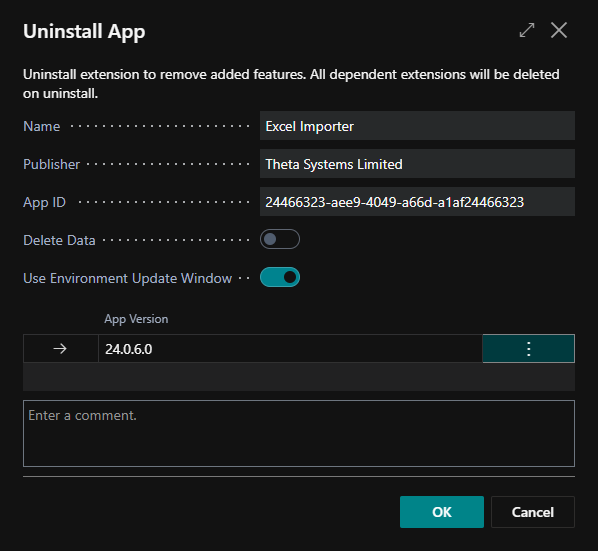Click the Delete Data label
The height and width of the screenshot is (551, 598).
59,240
